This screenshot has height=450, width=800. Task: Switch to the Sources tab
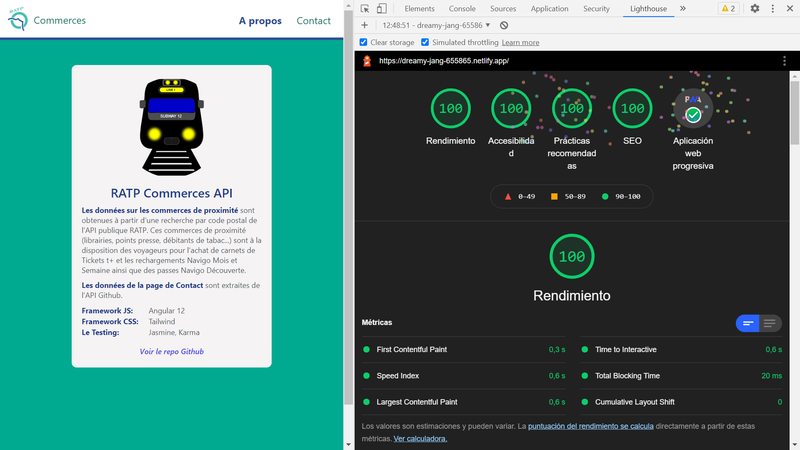[x=503, y=9]
